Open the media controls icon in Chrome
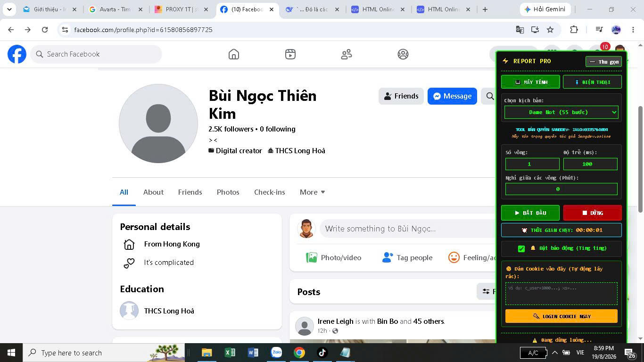 click(x=599, y=30)
